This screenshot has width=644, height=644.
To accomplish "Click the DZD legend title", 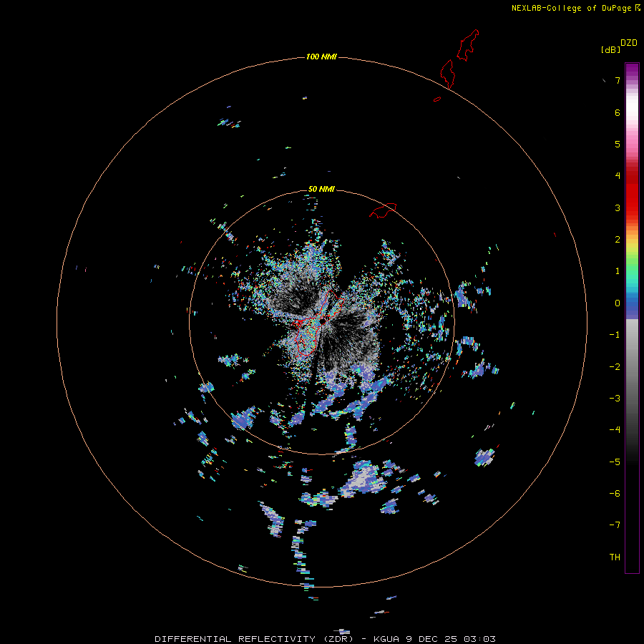I will 629,43.
